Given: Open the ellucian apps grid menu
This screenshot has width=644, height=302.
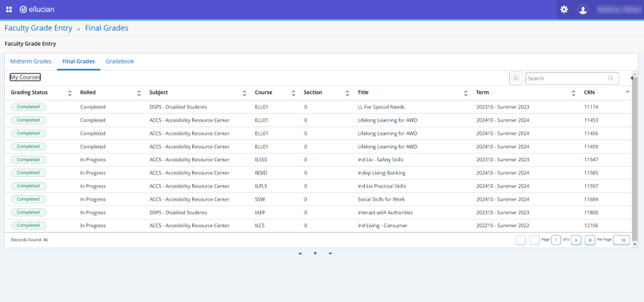Looking at the screenshot, I should 9,9.
